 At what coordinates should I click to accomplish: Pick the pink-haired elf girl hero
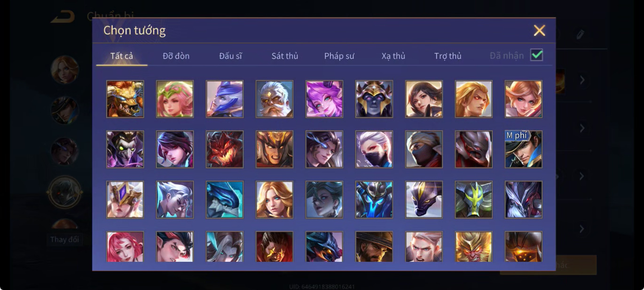(175, 99)
